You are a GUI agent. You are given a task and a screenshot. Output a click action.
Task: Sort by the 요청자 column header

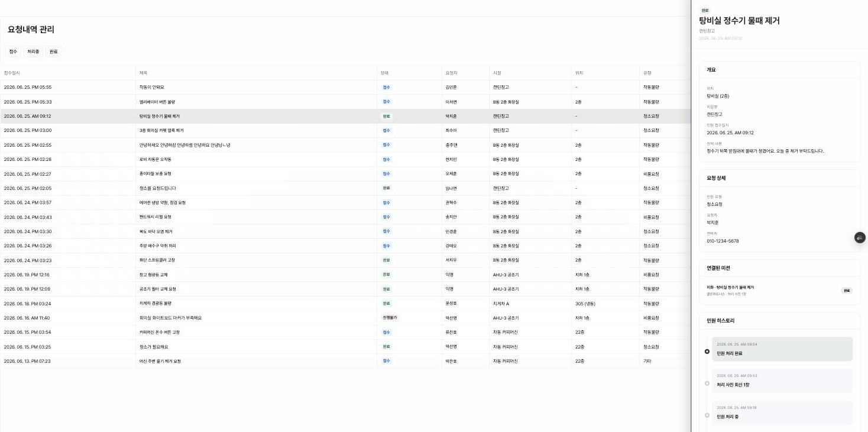pos(451,73)
